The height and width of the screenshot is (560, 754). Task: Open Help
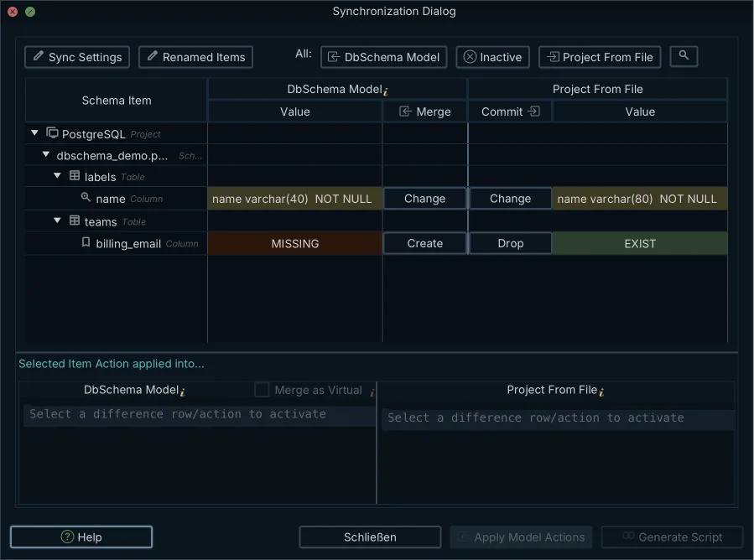(81, 537)
